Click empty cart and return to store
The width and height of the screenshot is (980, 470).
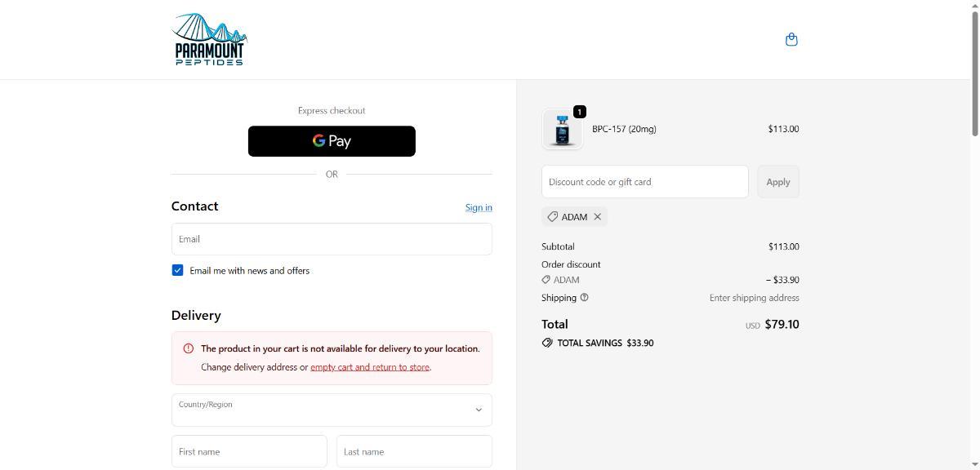(369, 367)
